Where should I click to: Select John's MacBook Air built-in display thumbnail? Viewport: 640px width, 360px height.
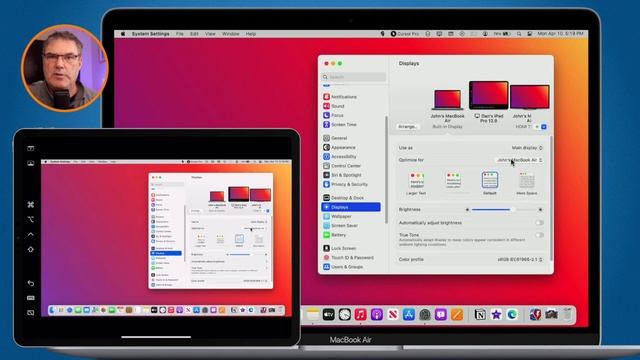pyautogui.click(x=447, y=100)
